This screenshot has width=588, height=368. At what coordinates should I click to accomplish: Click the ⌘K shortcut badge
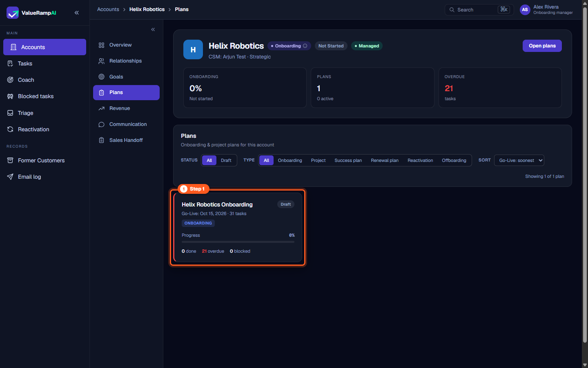tap(504, 9)
